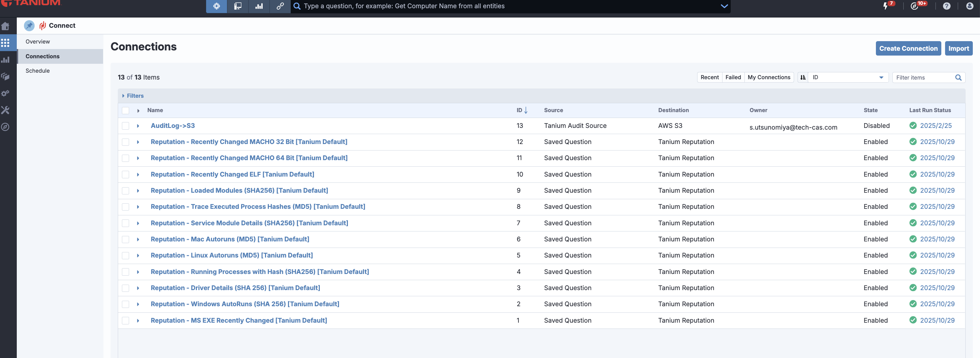Expand the Filters section
The width and height of the screenshot is (980, 358).
[133, 96]
